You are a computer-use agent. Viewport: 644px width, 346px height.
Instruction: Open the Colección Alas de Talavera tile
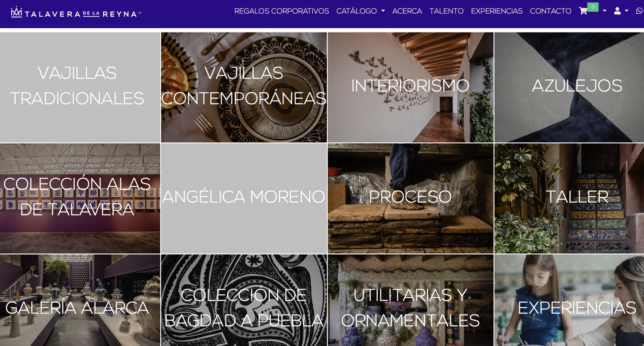tap(80, 198)
